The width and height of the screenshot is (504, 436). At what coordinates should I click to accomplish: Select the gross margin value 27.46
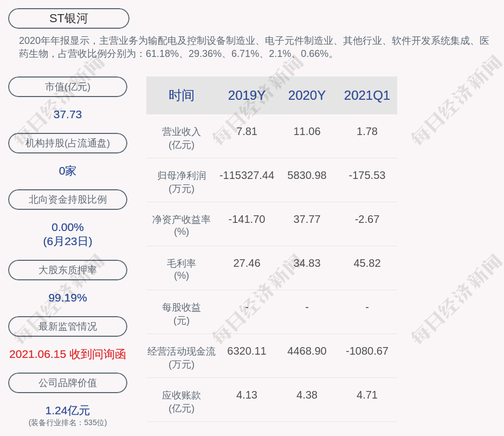pos(247,264)
